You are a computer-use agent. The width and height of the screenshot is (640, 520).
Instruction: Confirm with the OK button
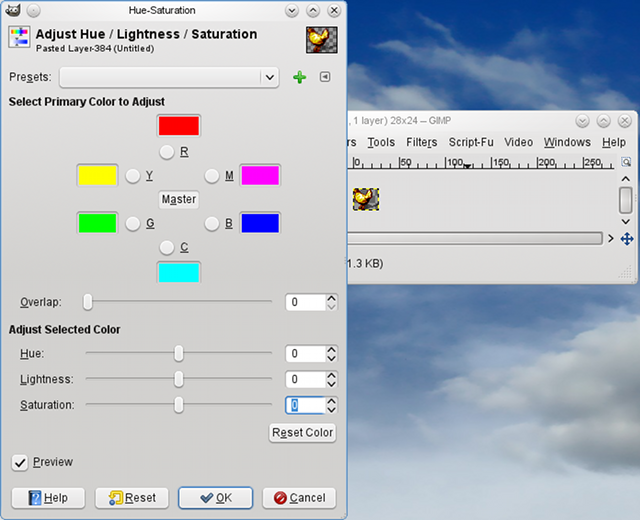[215, 498]
